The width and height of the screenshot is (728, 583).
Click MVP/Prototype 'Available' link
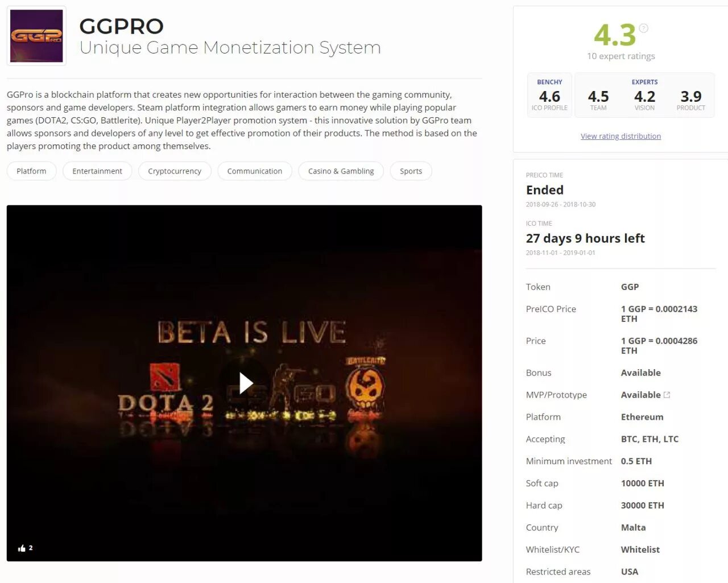[x=641, y=395]
